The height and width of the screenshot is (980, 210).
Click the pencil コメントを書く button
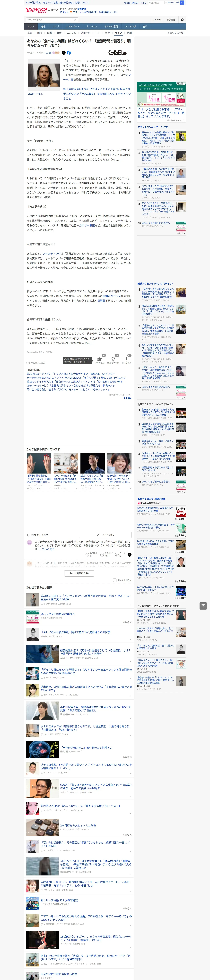click(x=105, y=535)
